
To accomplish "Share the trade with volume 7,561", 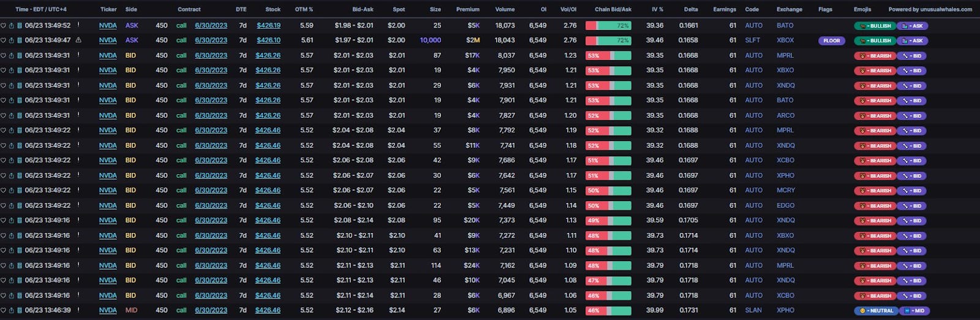I will (11, 191).
